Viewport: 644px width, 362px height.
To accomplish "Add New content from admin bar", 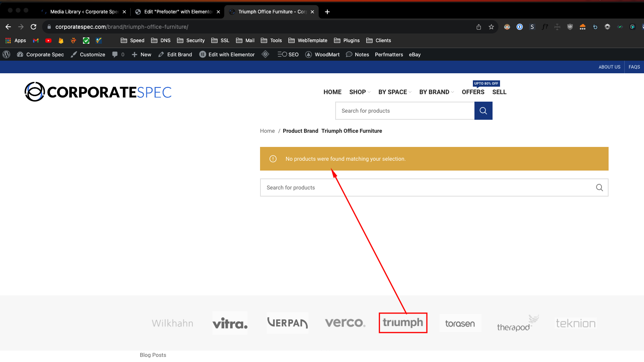I will click(141, 54).
